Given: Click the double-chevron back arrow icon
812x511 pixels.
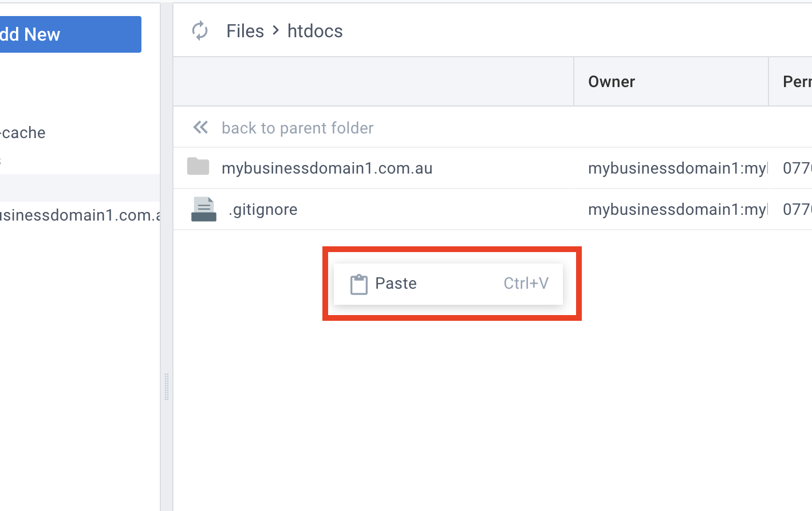Looking at the screenshot, I should 200,127.
